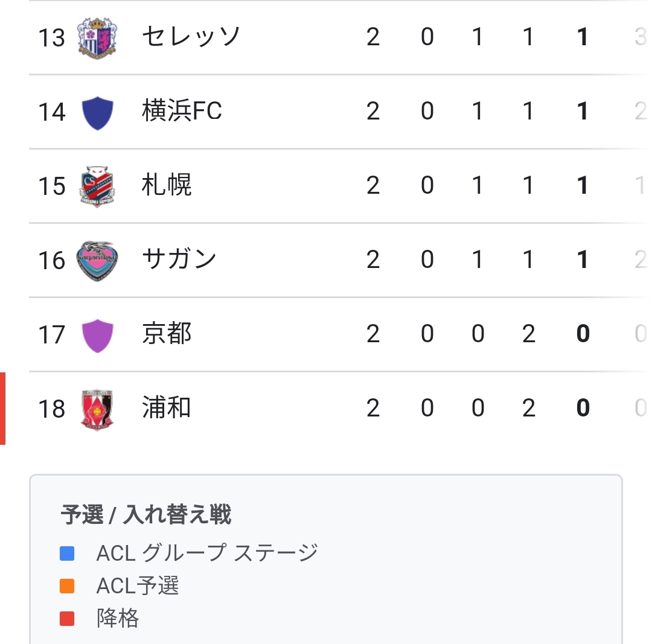Select the Consadole Sapporo club crest
The image size is (652, 644).
[97, 187]
